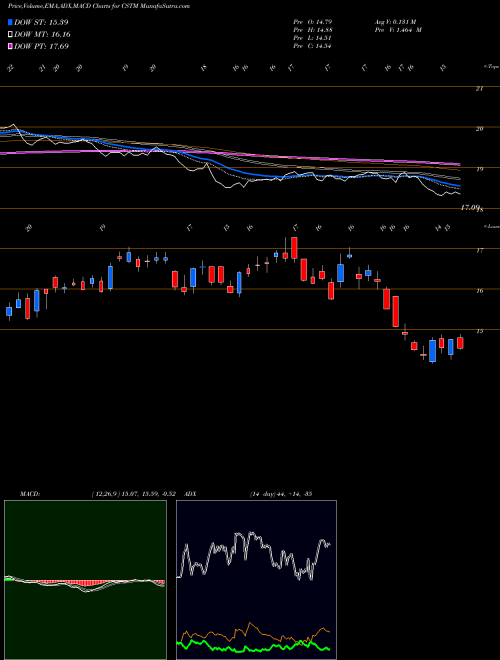Click the ADX (14 day) values text
500x660 pixels.
[280, 494]
